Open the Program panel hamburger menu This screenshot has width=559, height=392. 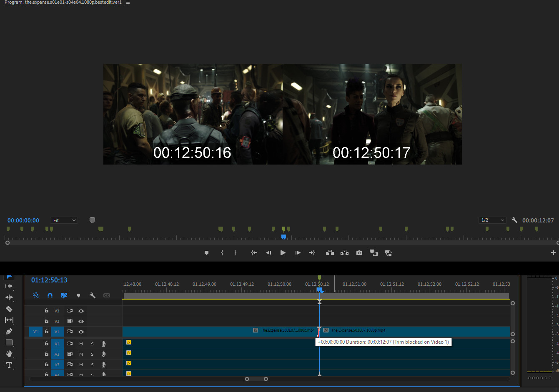(x=128, y=2)
